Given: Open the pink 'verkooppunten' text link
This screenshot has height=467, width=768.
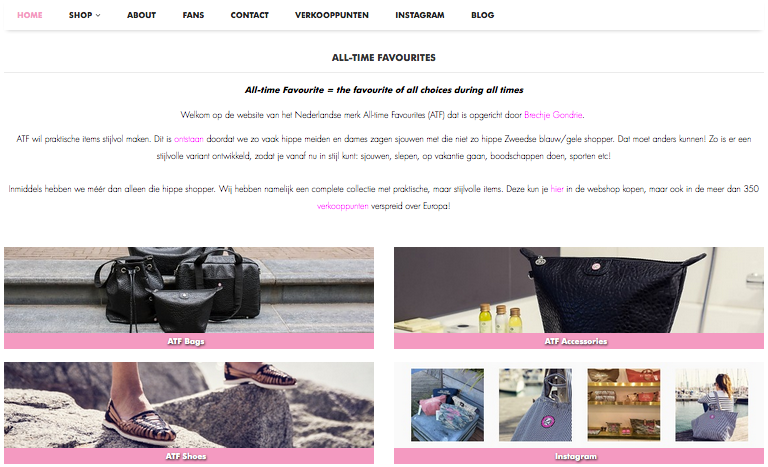Looking at the screenshot, I should [342, 206].
